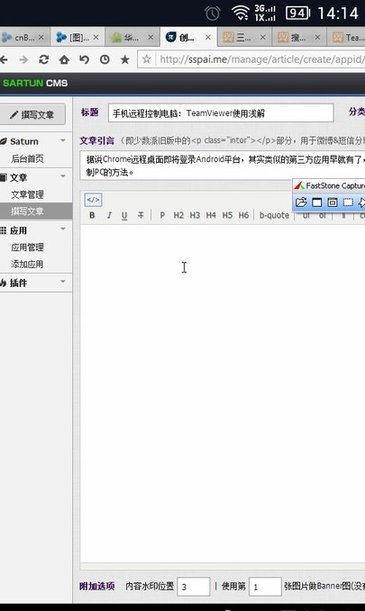365x611 pixels.
Task: Insert paragraph with the P button
Action: click(162, 215)
